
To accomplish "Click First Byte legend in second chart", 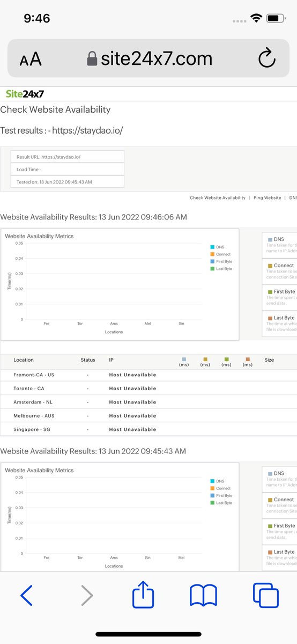I will point(221,495).
